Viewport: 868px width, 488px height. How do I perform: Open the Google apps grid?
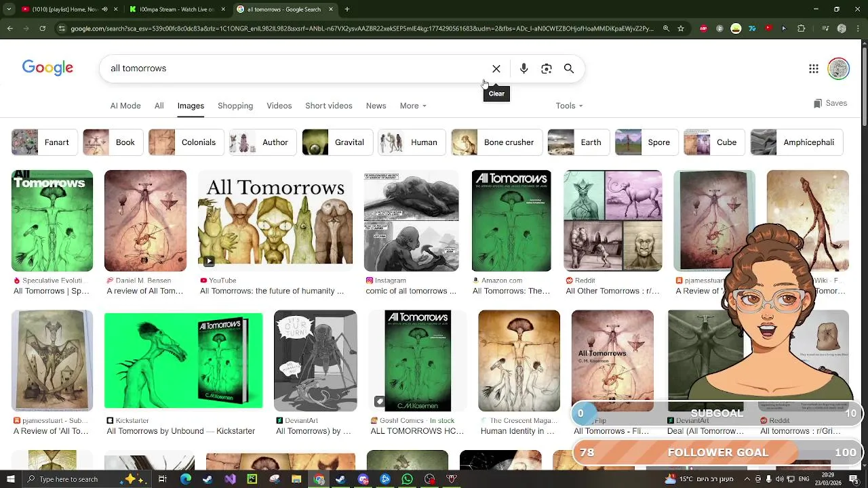coord(814,68)
